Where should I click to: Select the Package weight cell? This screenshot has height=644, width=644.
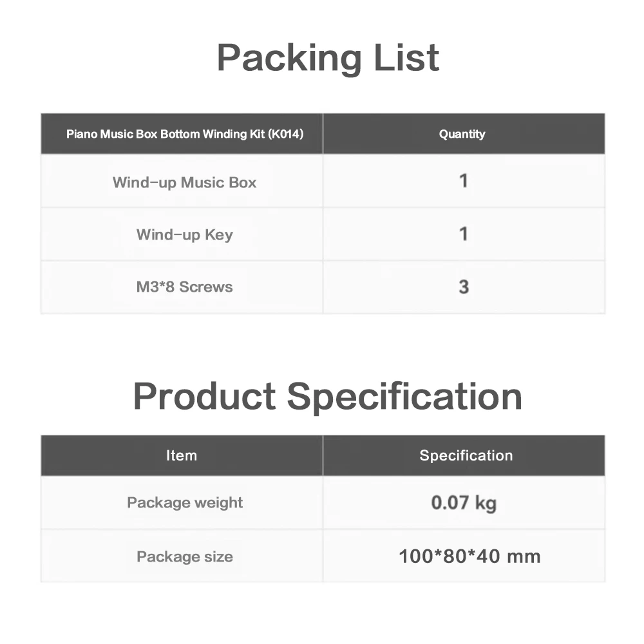pos(185,502)
